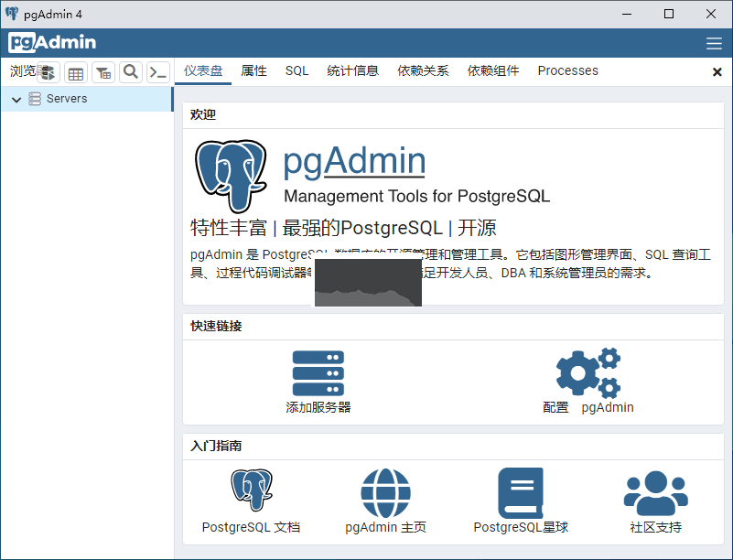
Task: Close the pgAdmin 4 window
Action: 711,14
